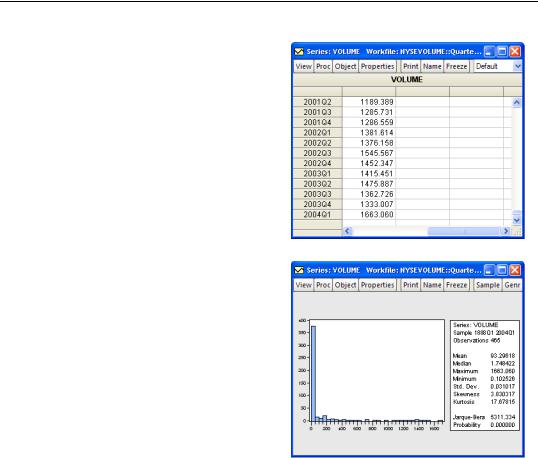Select cell value 1333.007
538x458 pixels.
[x=369, y=204]
